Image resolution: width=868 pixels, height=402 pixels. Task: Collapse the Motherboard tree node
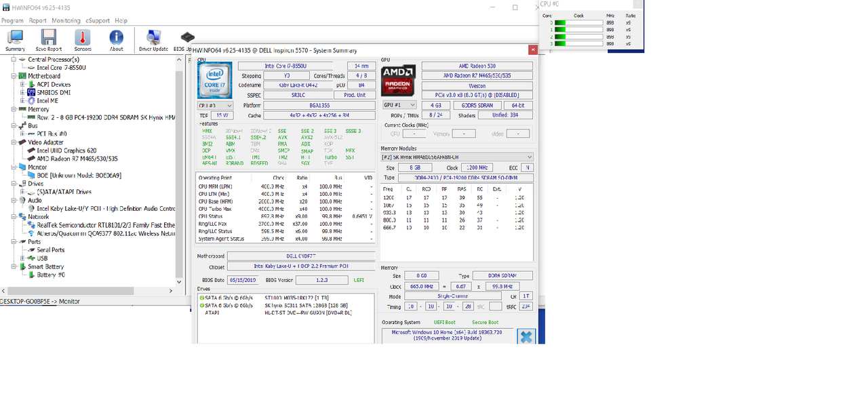pos(13,77)
